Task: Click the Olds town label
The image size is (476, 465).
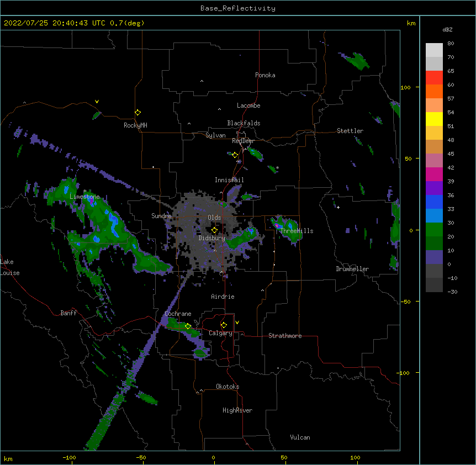Action: click(x=214, y=218)
